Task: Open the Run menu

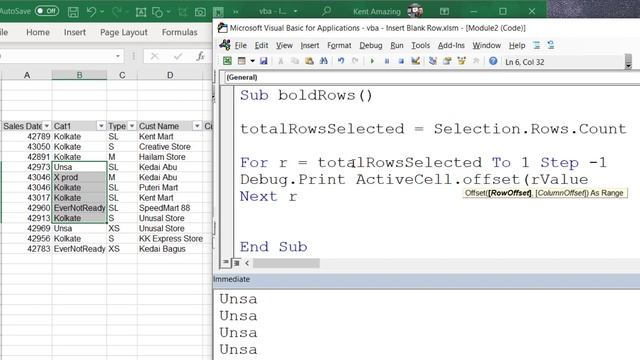Action: point(397,45)
